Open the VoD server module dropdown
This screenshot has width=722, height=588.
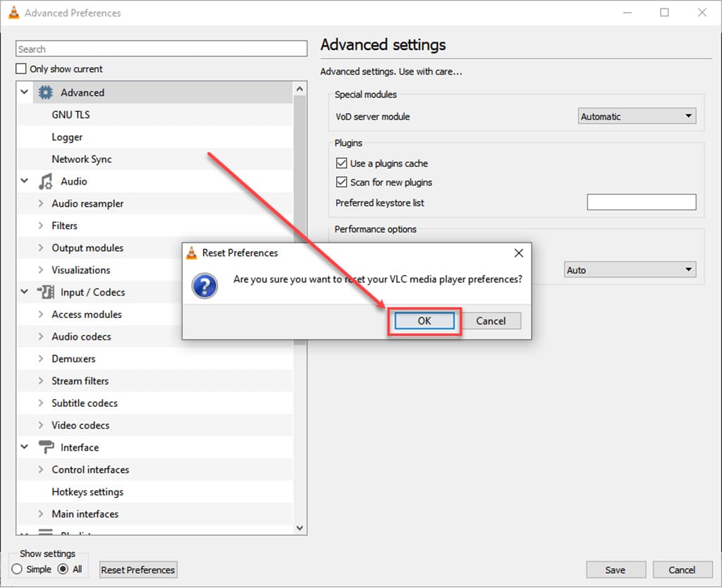click(637, 116)
